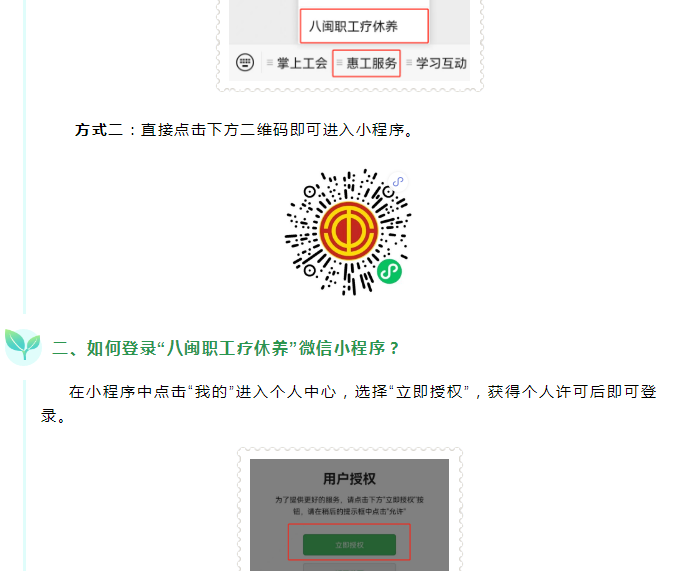Click the 用户授权 dialog title
The width and height of the screenshot is (690, 571).
tap(349, 479)
